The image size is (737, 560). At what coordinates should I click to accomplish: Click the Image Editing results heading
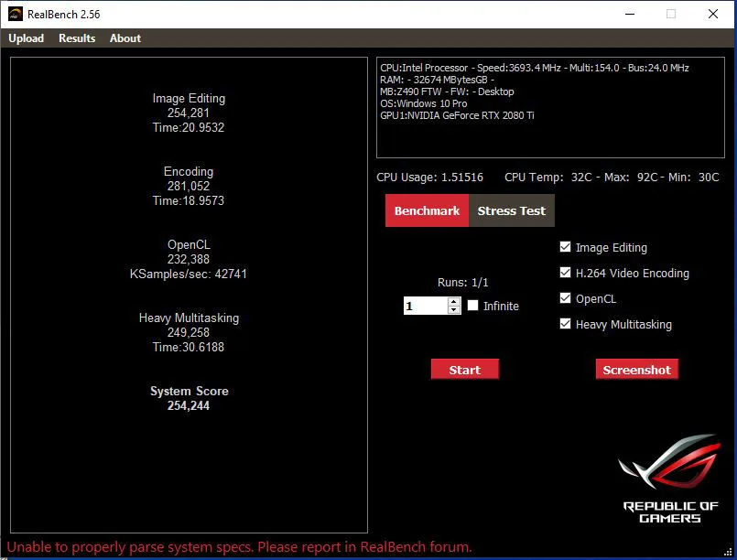[189, 98]
